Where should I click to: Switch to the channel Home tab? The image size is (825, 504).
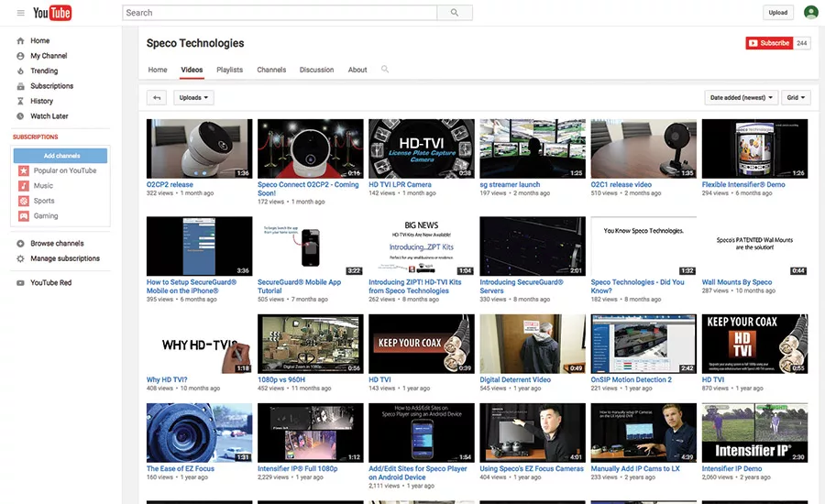pos(158,70)
